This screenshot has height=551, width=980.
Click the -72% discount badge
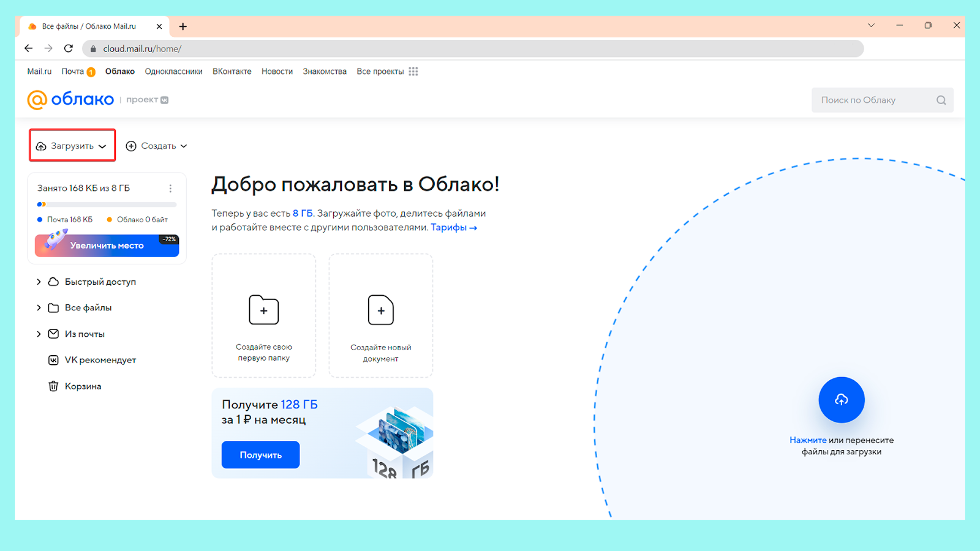pyautogui.click(x=169, y=239)
